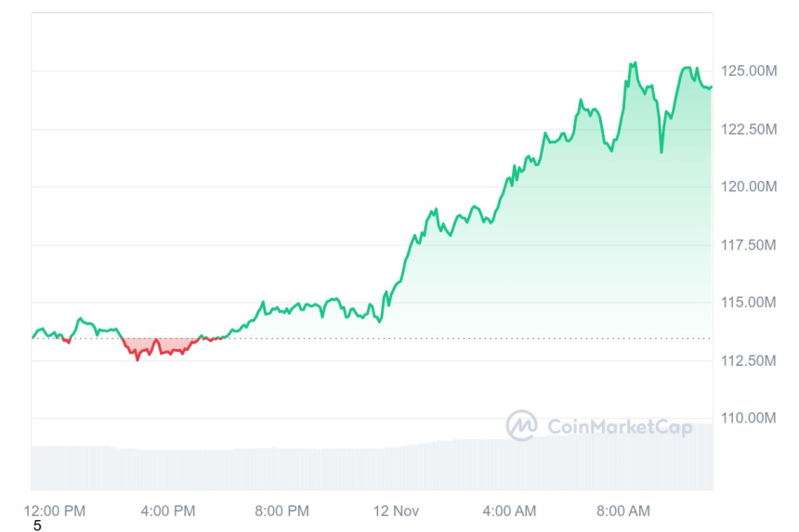799x532 pixels.
Task: Select the 12 Nov date label
Action: tap(397, 511)
